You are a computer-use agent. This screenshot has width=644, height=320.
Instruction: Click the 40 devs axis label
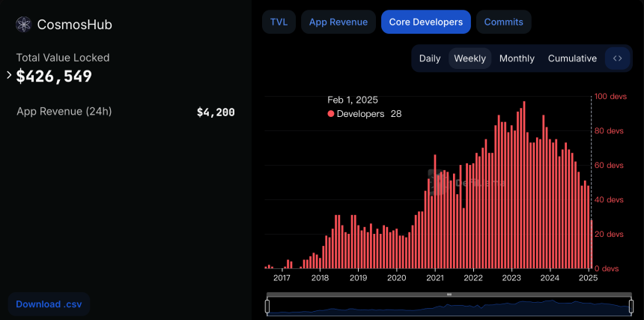click(x=610, y=200)
